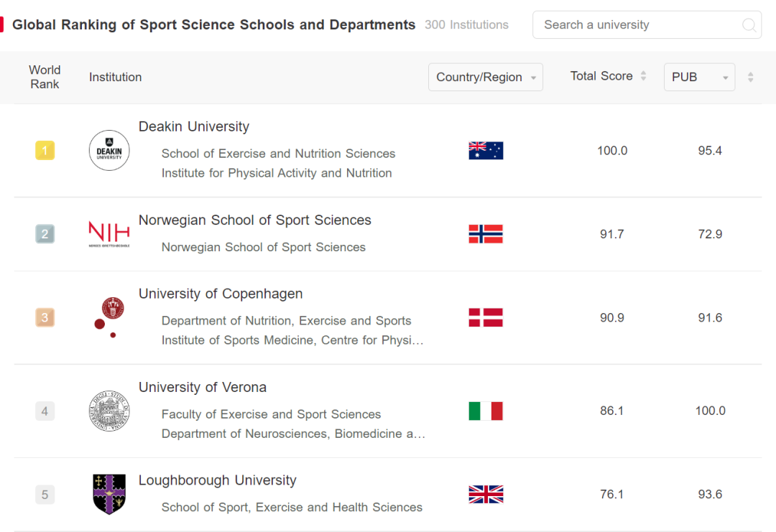Click the Australian flag icon
The height and width of the screenshot is (532, 776).
pos(486,151)
